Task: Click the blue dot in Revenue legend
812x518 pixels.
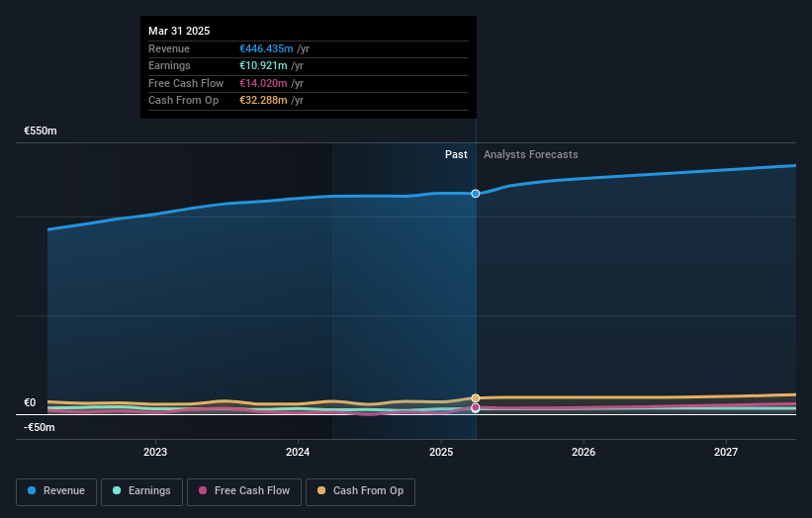Action: click(x=32, y=490)
